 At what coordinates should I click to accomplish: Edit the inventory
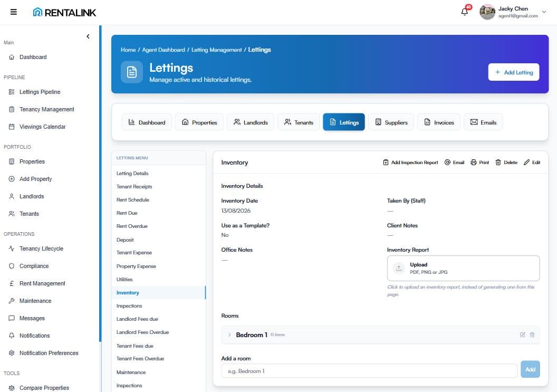coord(532,162)
